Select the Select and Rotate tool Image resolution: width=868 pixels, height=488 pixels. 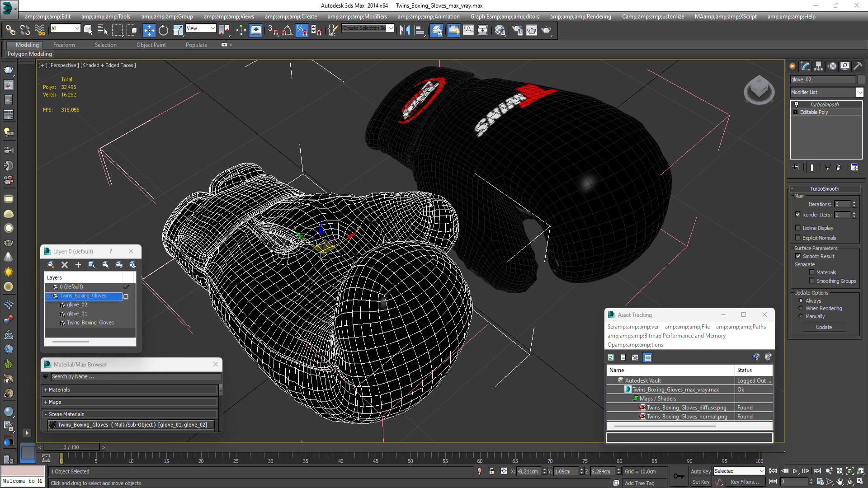163,30
